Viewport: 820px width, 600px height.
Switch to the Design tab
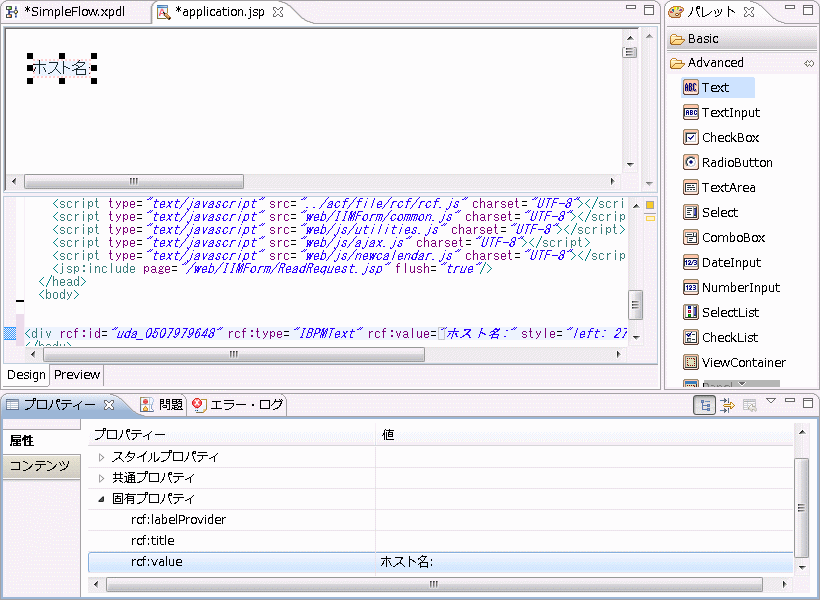tap(26, 375)
